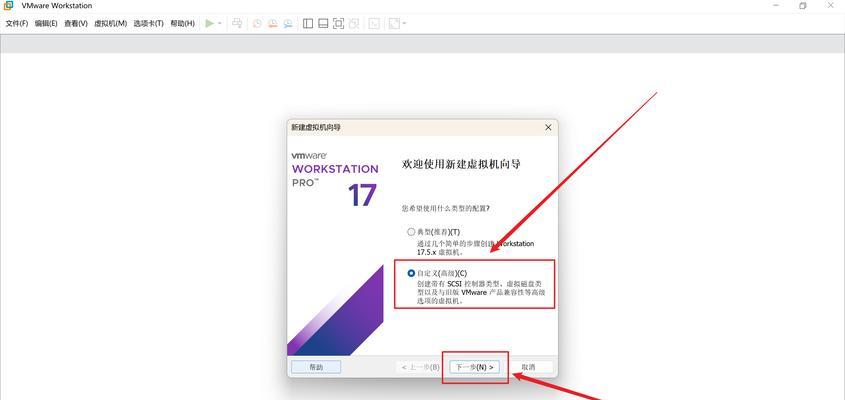Image resolution: width=845 pixels, height=400 pixels.
Task: Click the disabled < 上一步(B) button
Action: 420,367
